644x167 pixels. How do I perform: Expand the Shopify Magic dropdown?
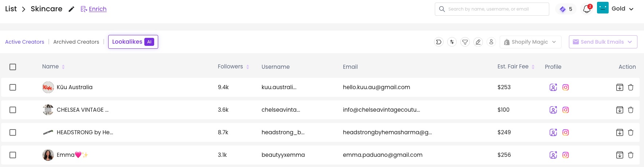[530, 42]
